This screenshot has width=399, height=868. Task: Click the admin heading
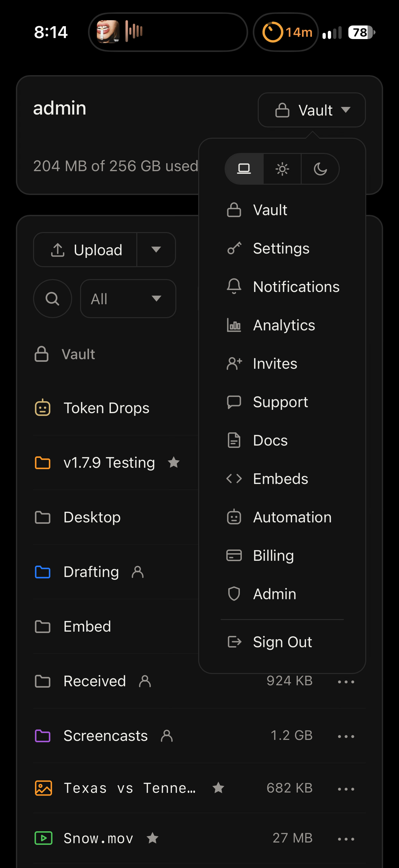point(60,108)
